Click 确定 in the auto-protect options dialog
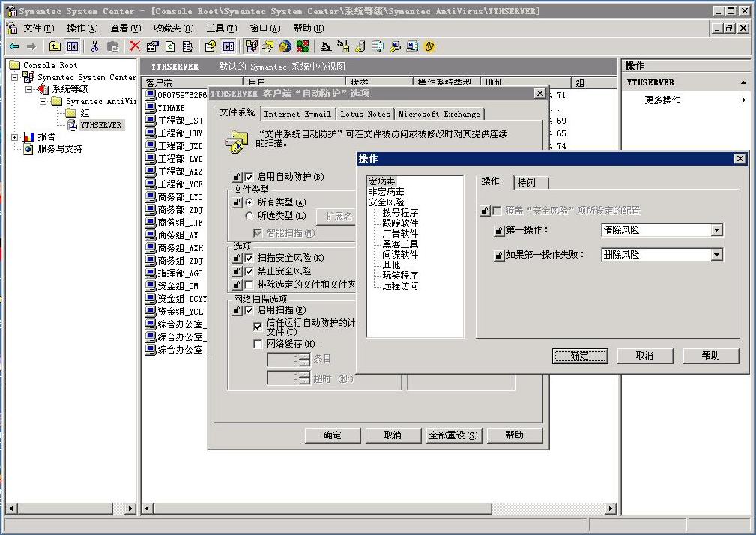 [x=332, y=435]
